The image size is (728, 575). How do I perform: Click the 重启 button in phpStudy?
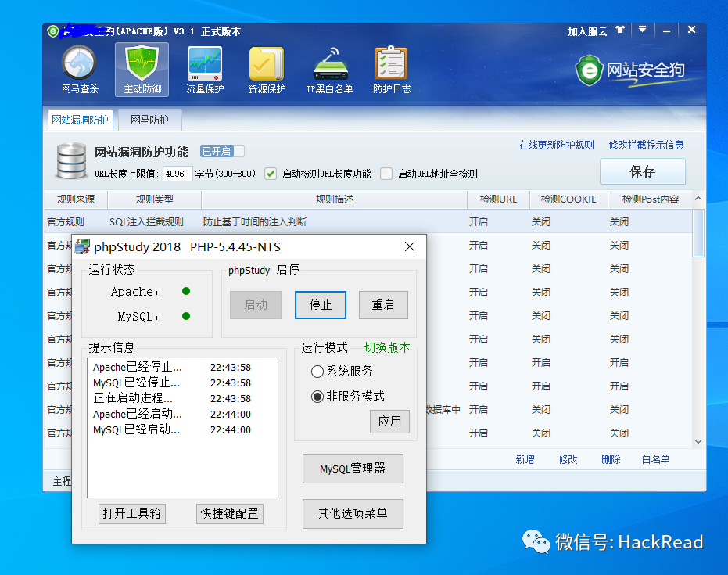coord(383,304)
